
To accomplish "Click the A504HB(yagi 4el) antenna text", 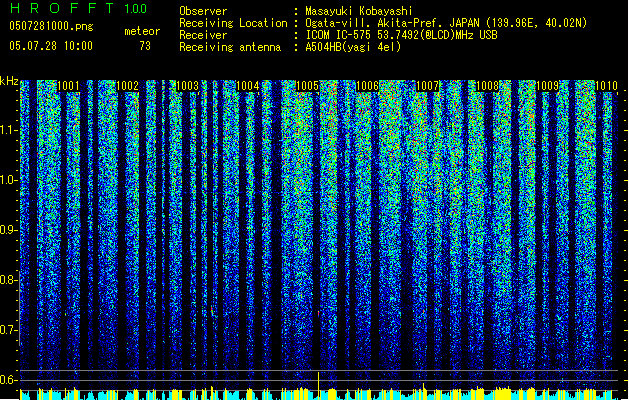I will [353, 47].
